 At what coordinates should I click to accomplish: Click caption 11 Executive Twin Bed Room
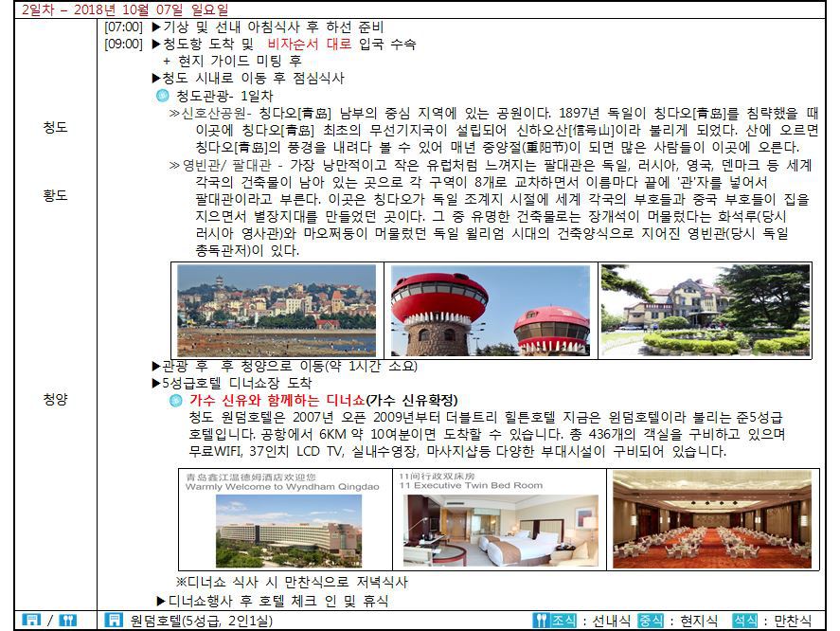(x=471, y=485)
